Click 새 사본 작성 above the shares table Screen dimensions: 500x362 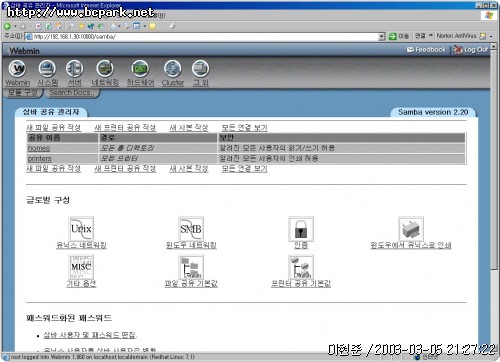click(x=189, y=128)
